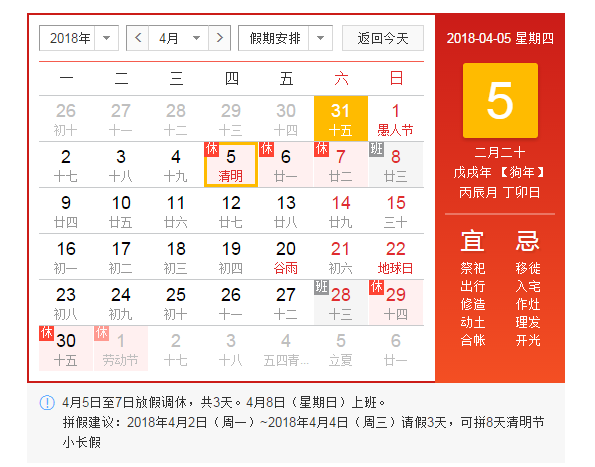595x467 pixels.
Task: Click the 休 badge on April 30
Action: 46,333
